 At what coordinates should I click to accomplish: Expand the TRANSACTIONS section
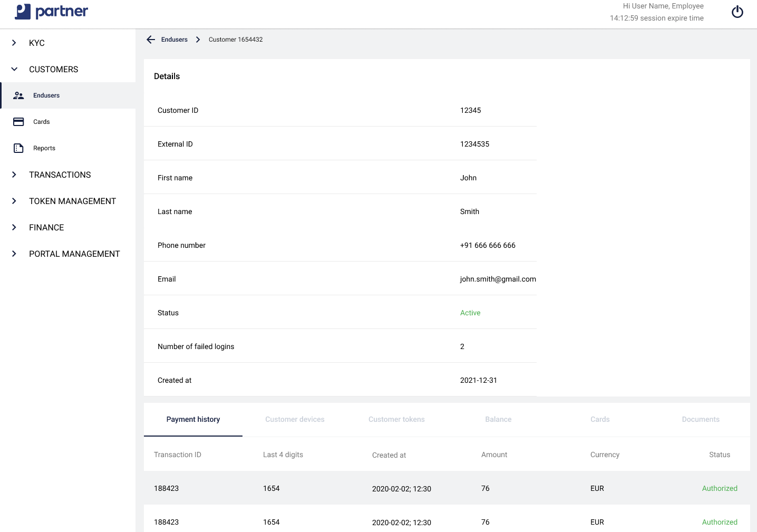[x=14, y=175]
